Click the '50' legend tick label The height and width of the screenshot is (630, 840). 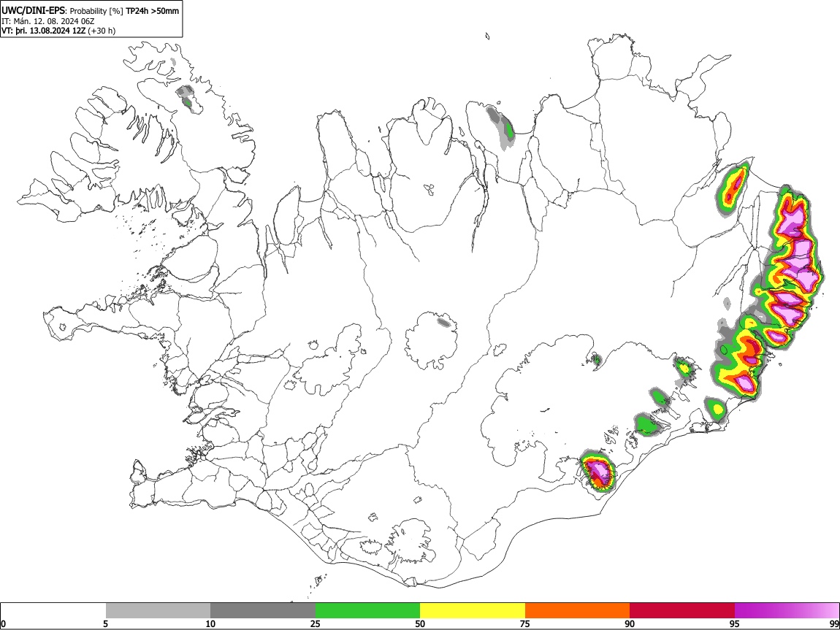pyautogui.click(x=420, y=623)
